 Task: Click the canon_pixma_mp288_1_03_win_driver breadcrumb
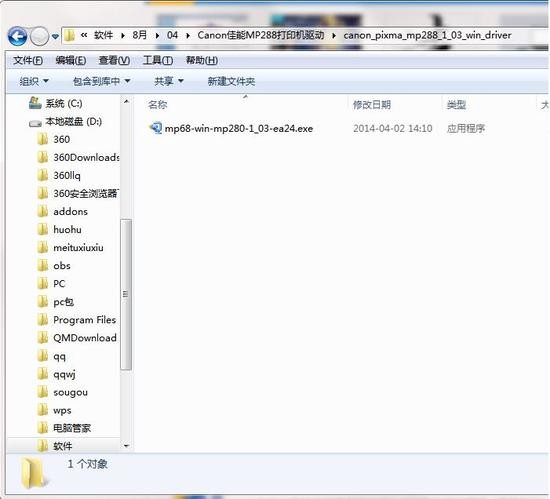427,35
